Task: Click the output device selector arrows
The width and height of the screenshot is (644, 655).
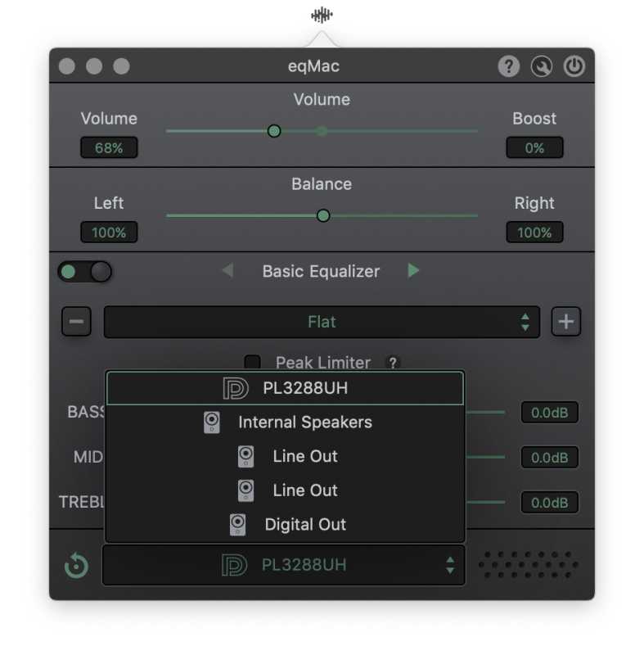Action: pyautogui.click(x=450, y=565)
